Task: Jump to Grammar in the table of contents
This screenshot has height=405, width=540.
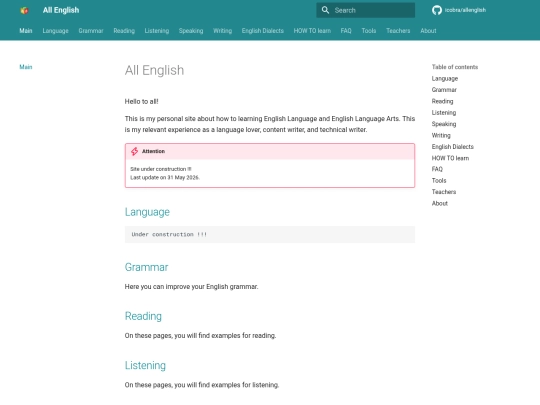Action: point(444,90)
